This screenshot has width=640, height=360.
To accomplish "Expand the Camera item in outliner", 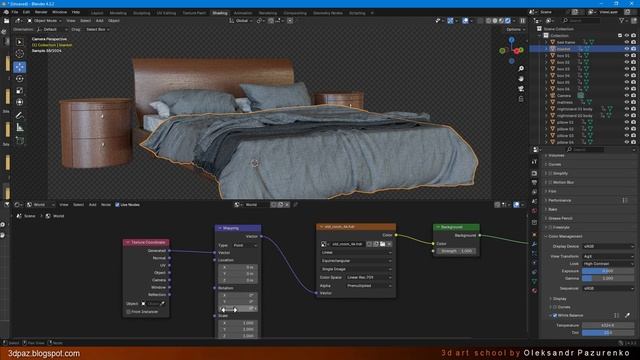I will [x=546, y=96].
